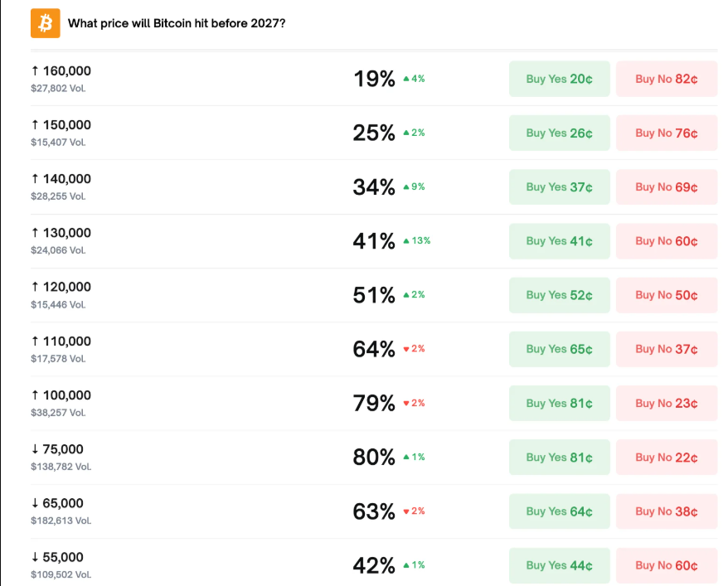Viewport: 728px width, 586px height.
Task: Buy Yes at 20¢ for 160,000
Action: [x=559, y=80]
